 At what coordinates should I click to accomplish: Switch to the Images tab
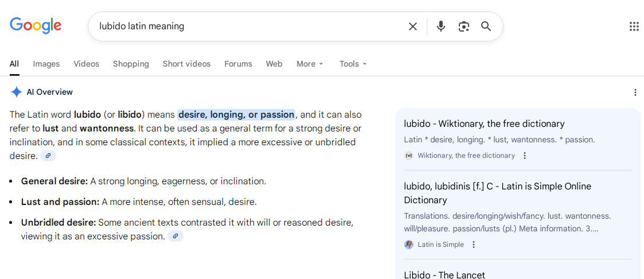click(46, 64)
